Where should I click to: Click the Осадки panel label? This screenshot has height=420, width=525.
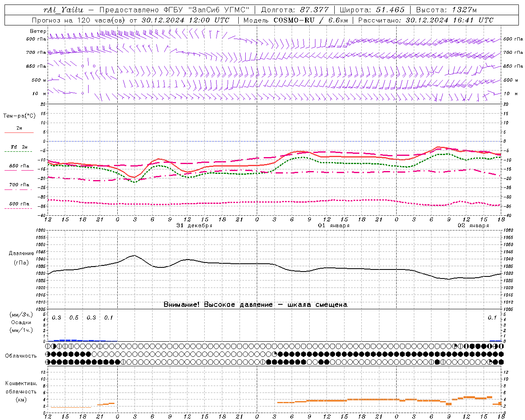point(21,322)
